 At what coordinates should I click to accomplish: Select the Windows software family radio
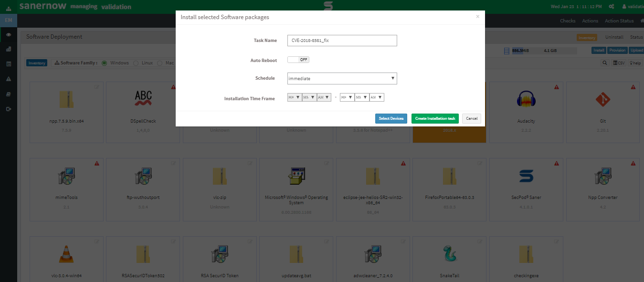(104, 63)
